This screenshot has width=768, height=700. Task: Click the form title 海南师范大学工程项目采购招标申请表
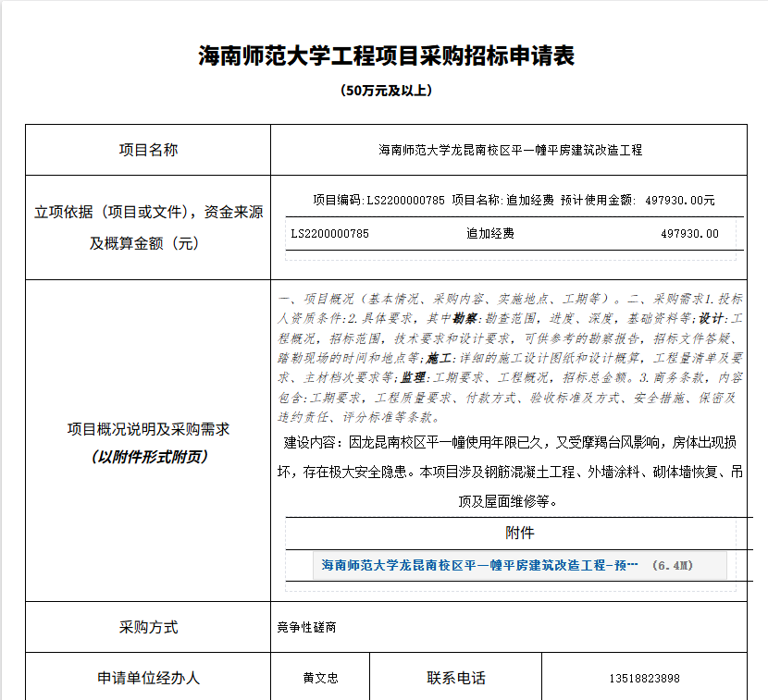(x=386, y=55)
